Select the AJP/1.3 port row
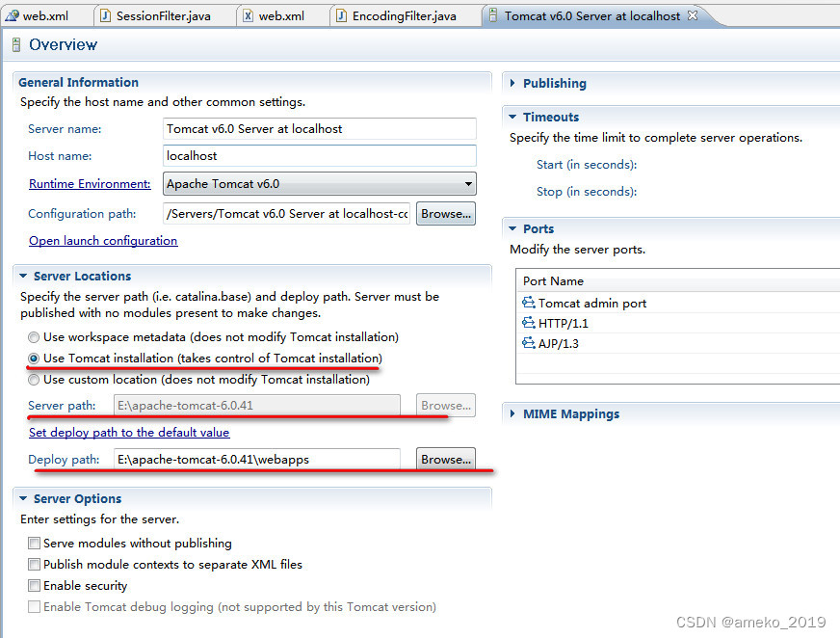The width and height of the screenshot is (840, 638). tap(679, 344)
